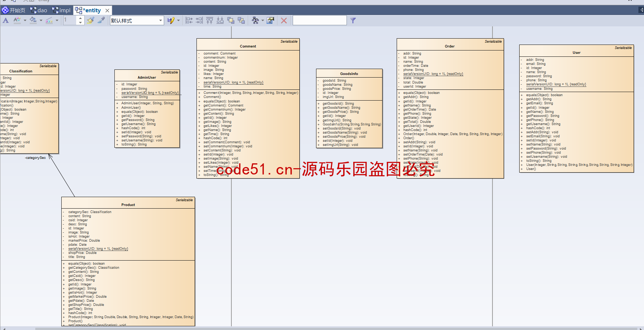Align selected elements to top
The height and width of the screenshot is (330, 644).
210,20
